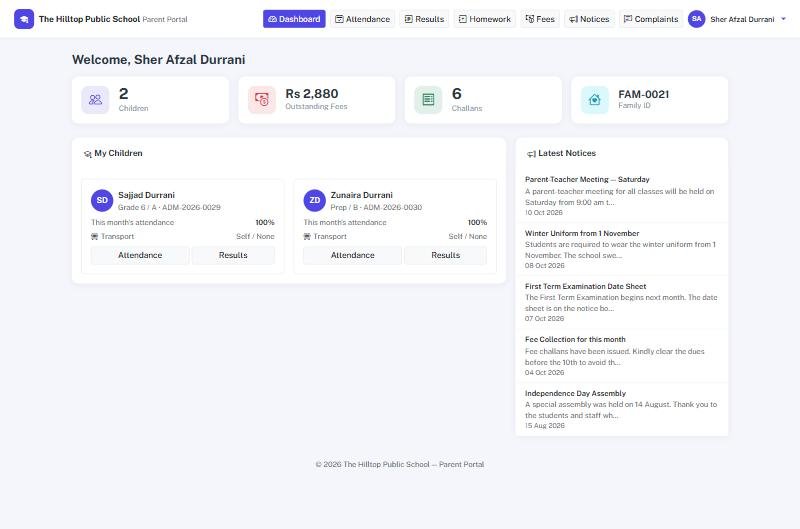Click the Outstanding Fees money icon
Image resolution: width=800 pixels, height=529 pixels.
[x=262, y=99]
